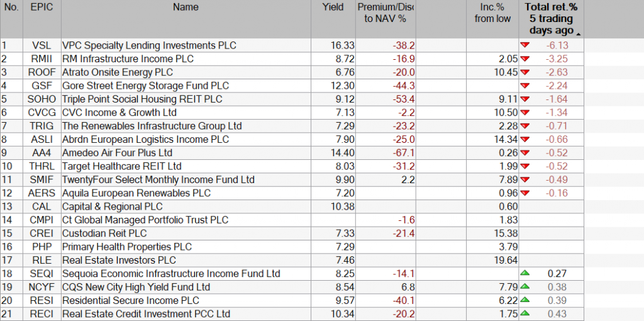
Task: Click the red down arrow in VSL row
Action: pyautogui.click(x=525, y=45)
